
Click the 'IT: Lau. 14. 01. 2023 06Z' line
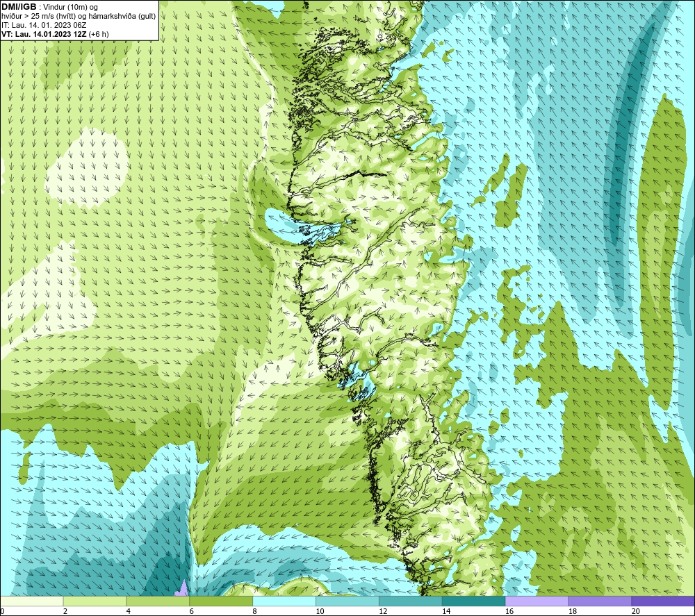pyautogui.click(x=44, y=25)
